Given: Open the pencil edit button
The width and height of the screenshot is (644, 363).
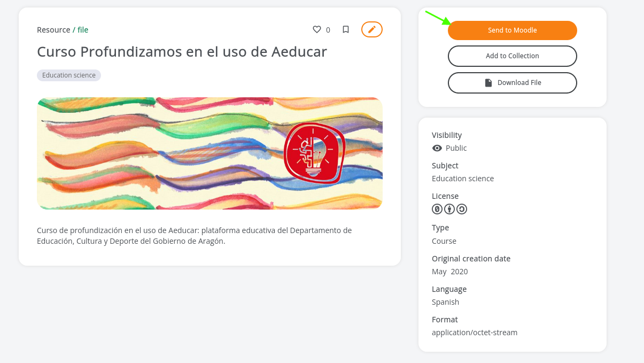Looking at the screenshot, I should [x=372, y=29].
